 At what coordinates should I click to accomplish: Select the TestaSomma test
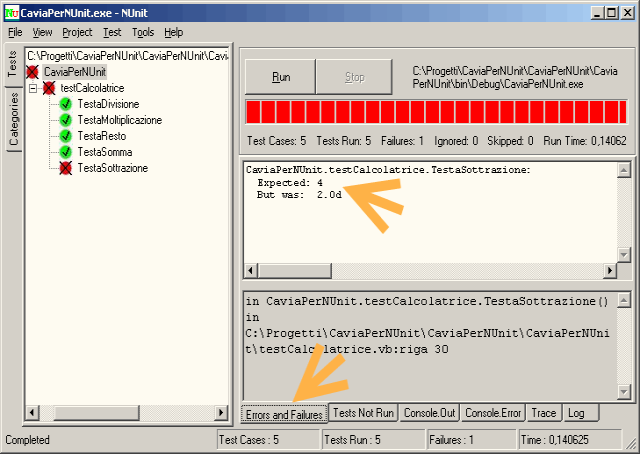[105, 152]
